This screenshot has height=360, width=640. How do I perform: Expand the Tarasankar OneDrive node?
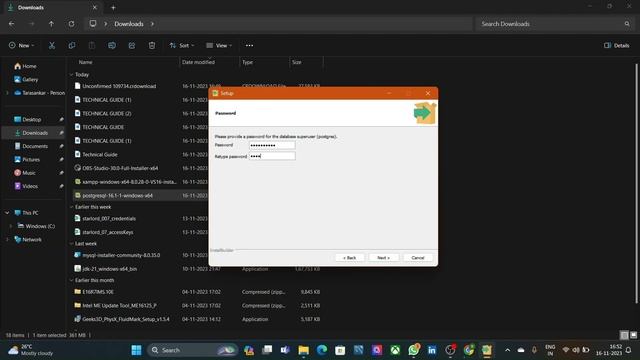(7, 93)
